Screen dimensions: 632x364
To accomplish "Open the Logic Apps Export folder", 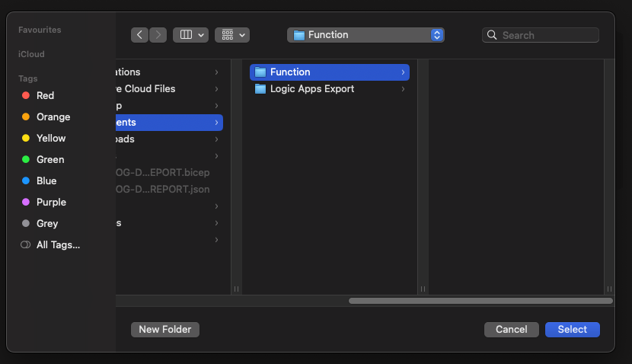I will point(311,88).
